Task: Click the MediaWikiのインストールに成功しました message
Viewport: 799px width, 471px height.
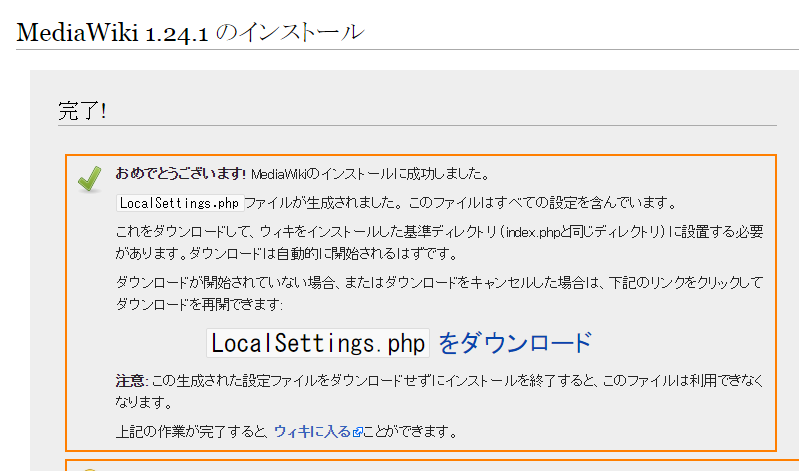Action: 368,174
